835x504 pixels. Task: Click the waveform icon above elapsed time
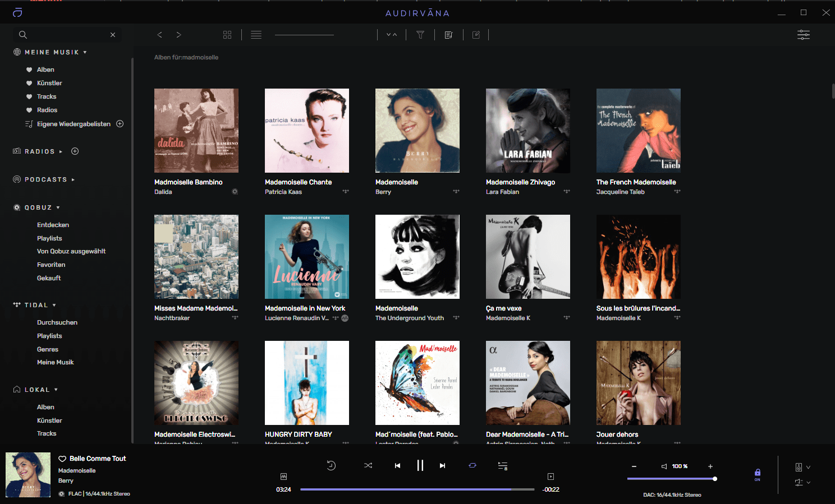283,477
